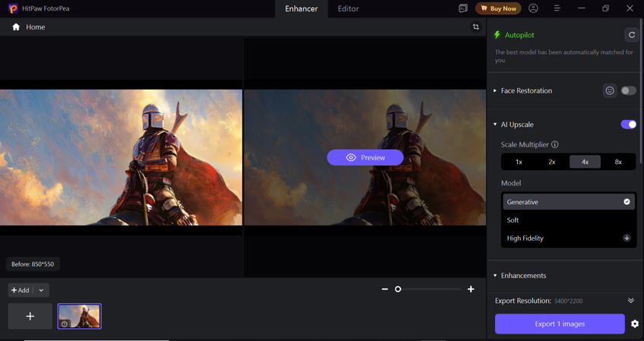Zoom in with the plus icon
The image size is (644, 341).
point(471,289)
